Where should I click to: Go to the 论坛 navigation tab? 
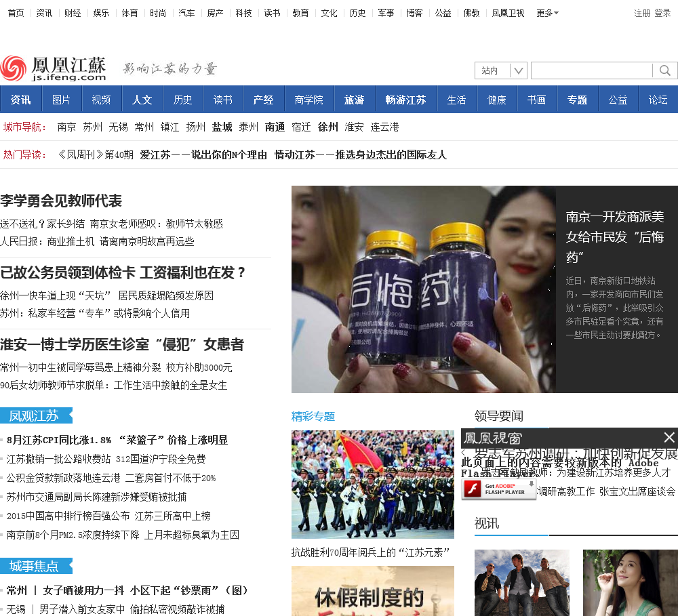(658, 100)
